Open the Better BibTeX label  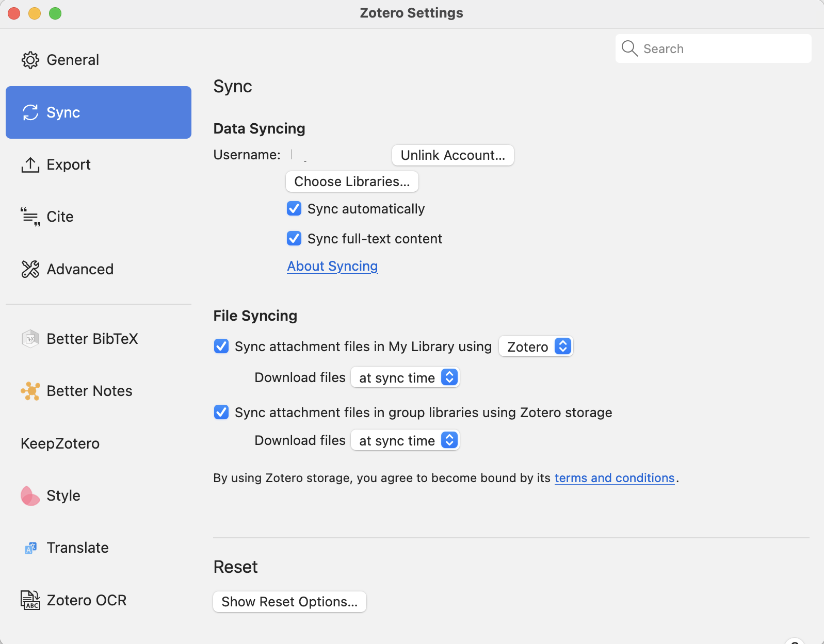[x=92, y=339]
